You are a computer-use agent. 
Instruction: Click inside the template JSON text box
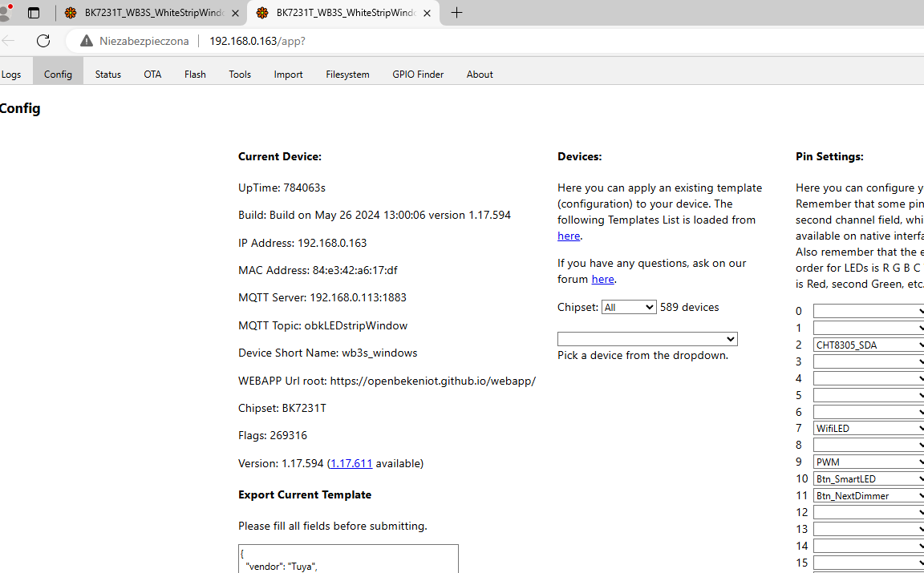pyautogui.click(x=348, y=559)
